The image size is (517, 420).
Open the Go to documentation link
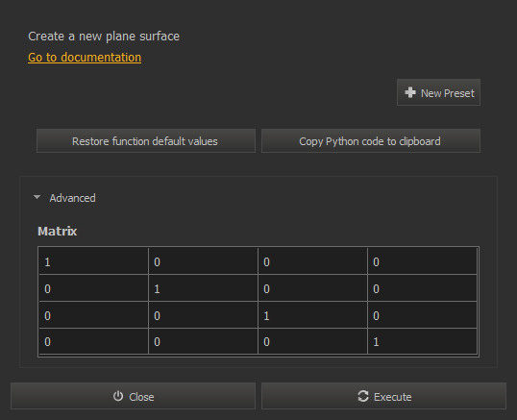85,58
